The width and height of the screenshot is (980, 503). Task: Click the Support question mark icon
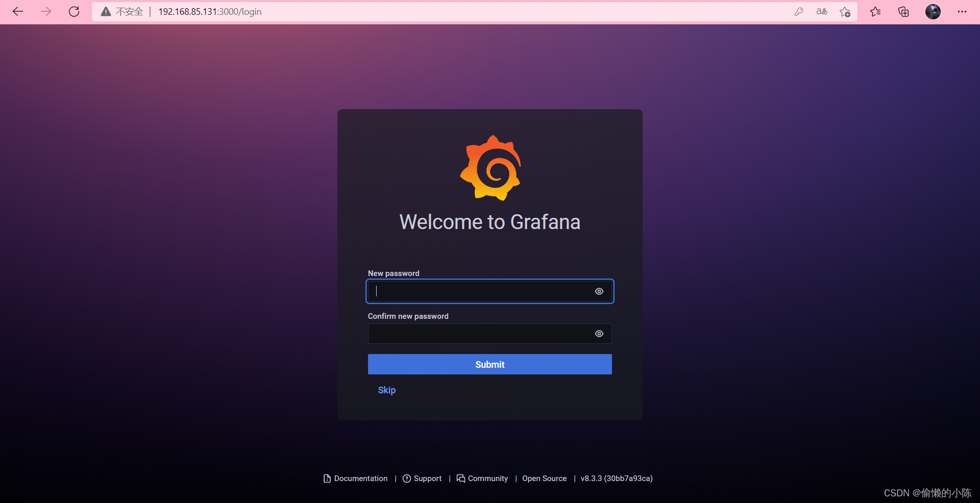[x=407, y=479]
